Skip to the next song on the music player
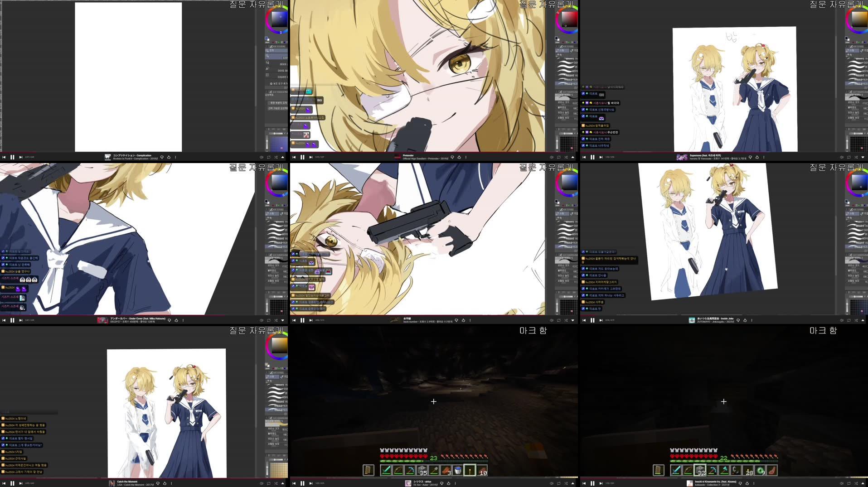 (21, 157)
